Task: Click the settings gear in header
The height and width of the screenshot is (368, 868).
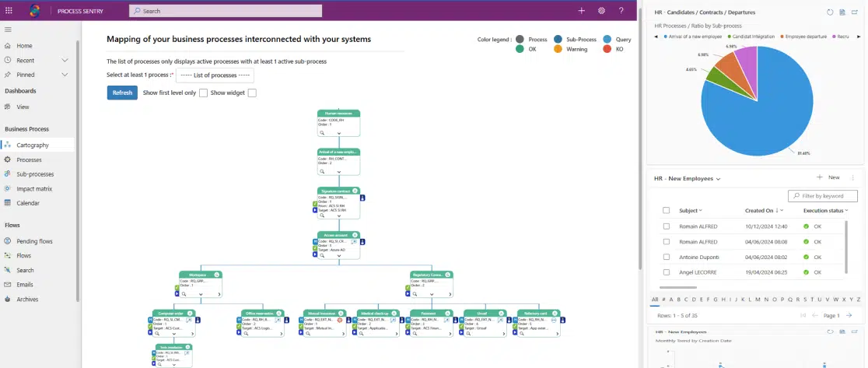Action: click(x=601, y=11)
